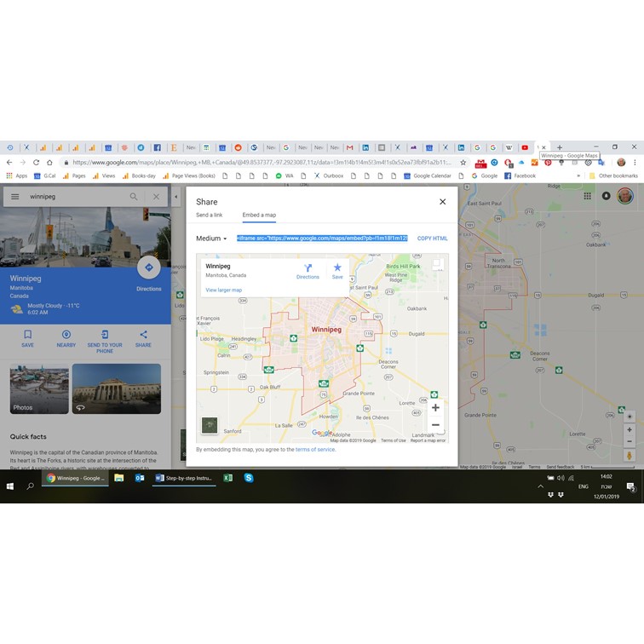644x644 pixels.
Task: Click the round Directions button for Winnipeg
Action: [149, 267]
